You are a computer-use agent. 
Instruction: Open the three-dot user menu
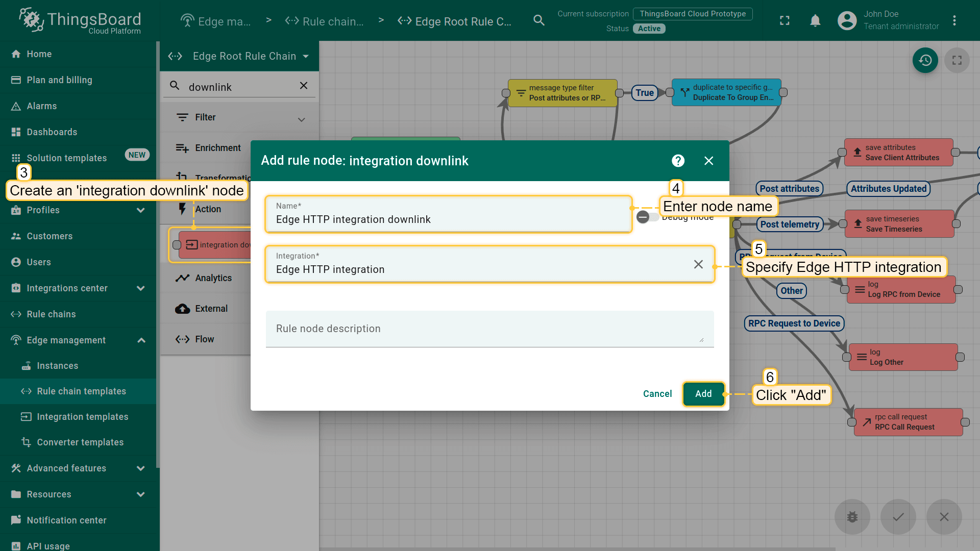pos(954,20)
